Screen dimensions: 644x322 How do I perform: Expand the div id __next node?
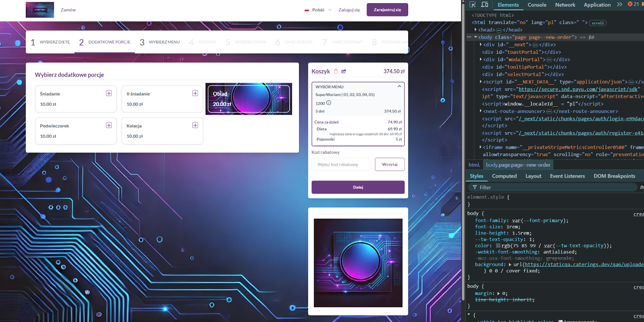coord(481,45)
